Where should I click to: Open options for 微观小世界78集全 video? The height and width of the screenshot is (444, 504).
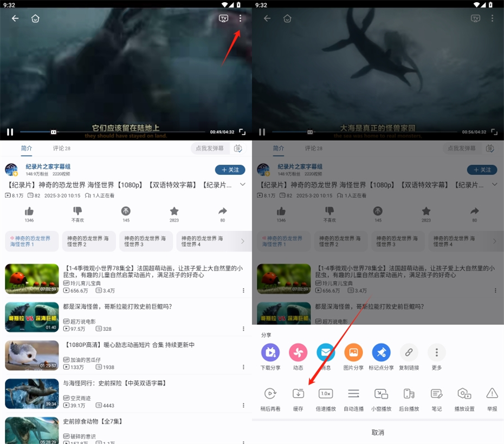click(243, 290)
